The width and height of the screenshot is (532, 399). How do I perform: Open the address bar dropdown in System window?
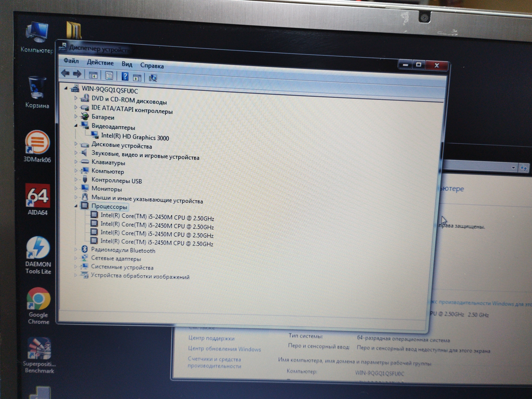[x=513, y=168]
